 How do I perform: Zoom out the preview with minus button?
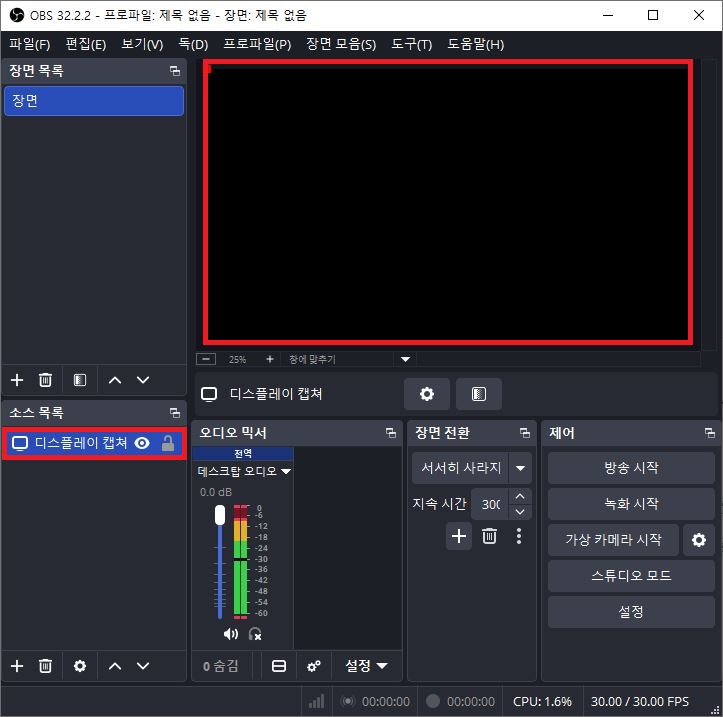click(x=206, y=359)
